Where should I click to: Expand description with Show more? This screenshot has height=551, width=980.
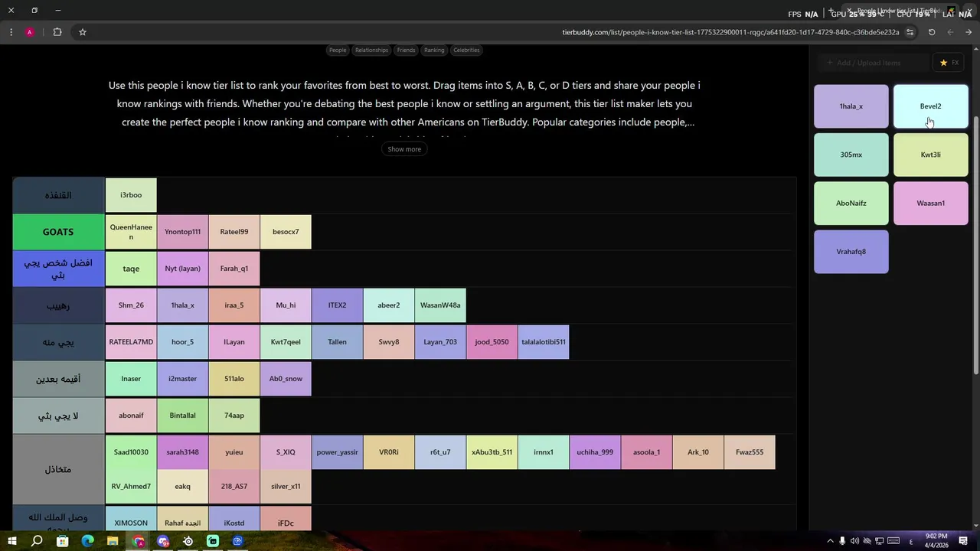(404, 149)
